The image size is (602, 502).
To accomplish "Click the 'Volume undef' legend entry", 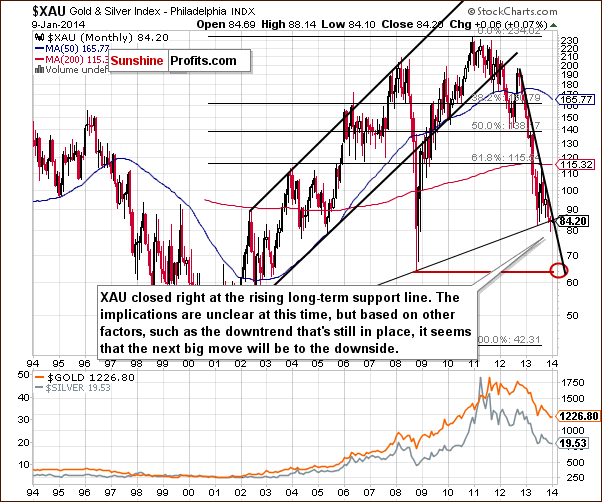I will coord(77,70).
